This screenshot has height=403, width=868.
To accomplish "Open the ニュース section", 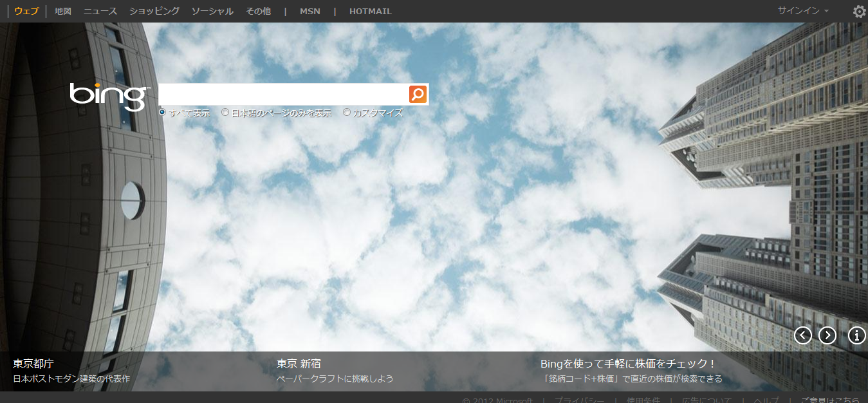I will coord(100,11).
